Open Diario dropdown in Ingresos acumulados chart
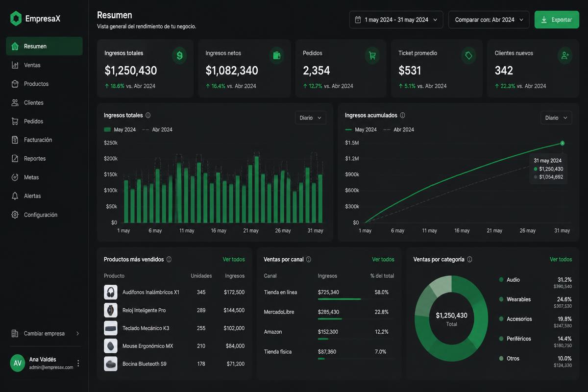This screenshot has height=392, width=588. coord(556,118)
